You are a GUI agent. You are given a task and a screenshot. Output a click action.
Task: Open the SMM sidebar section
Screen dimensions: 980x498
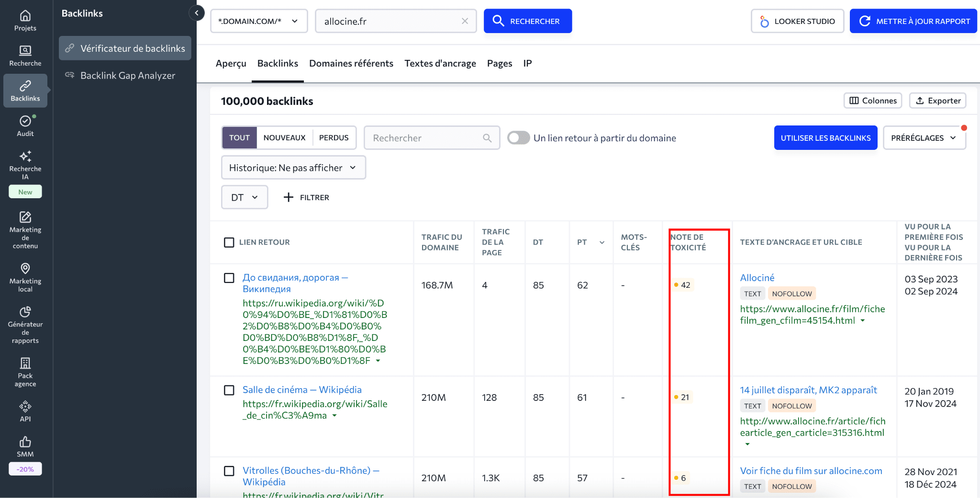pos(25,447)
